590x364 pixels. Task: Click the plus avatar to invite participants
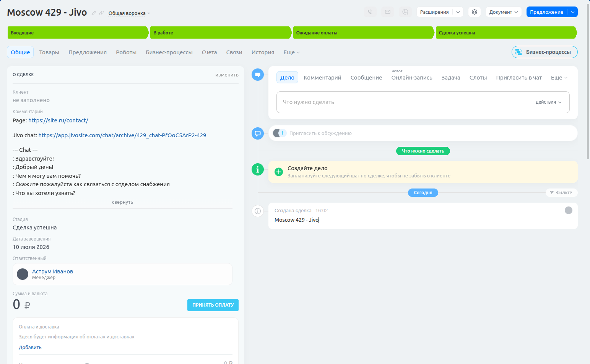(x=283, y=133)
